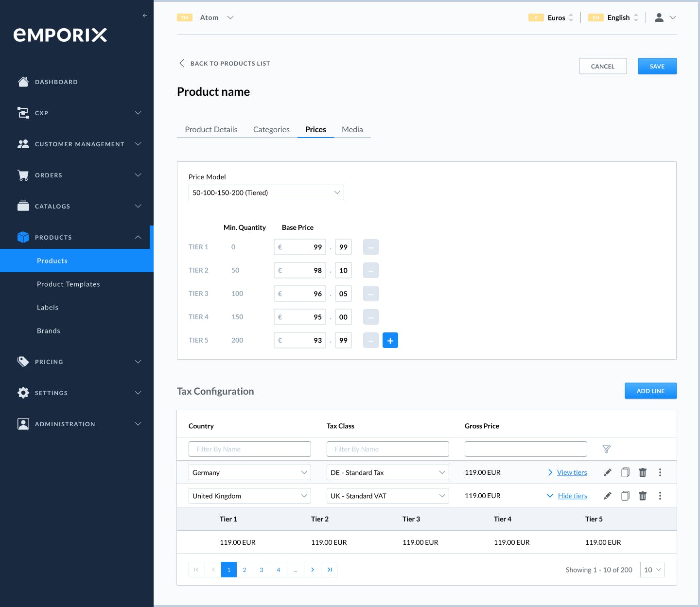
Task: Remove Tier 3 with the minus button
Action: pos(371,294)
